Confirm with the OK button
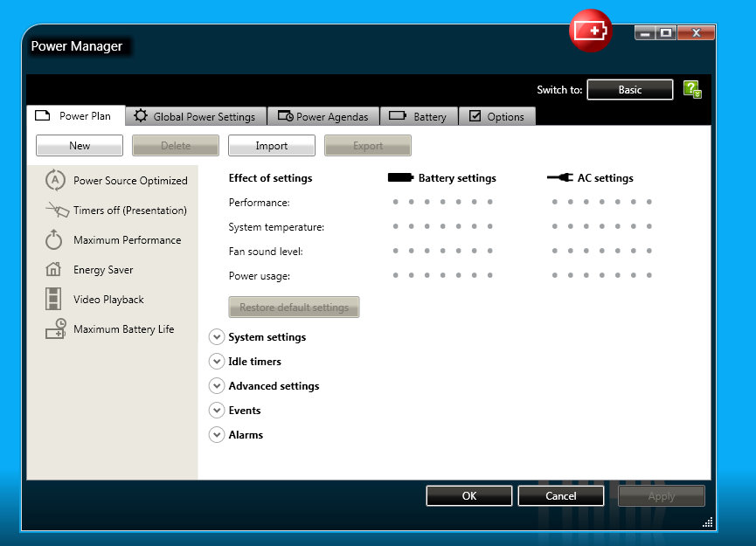The image size is (756, 546). point(469,496)
